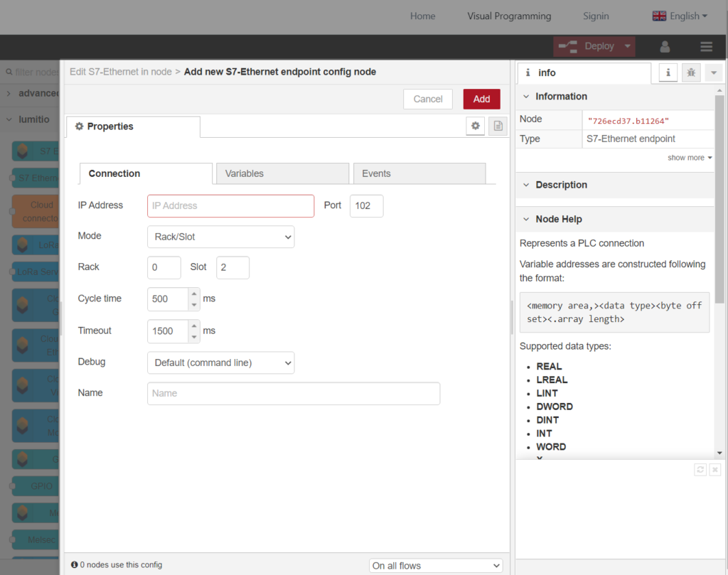Select the Properties tab

133,127
